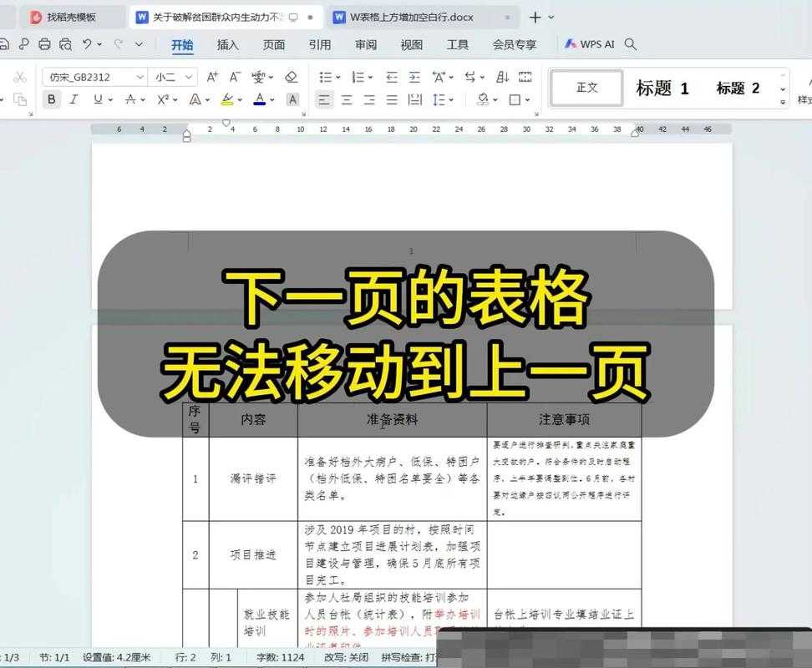Click the search magnifier icon
Screen dimensions: 812x668
click(630, 44)
